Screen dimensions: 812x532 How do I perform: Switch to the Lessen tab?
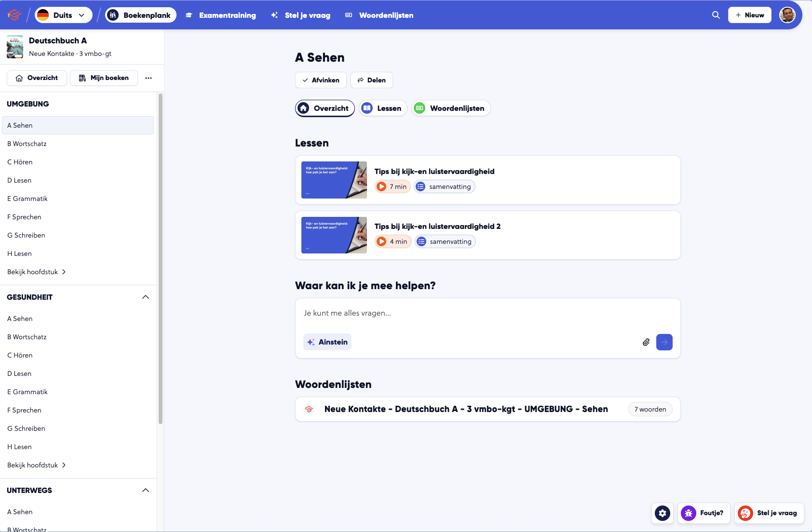383,108
